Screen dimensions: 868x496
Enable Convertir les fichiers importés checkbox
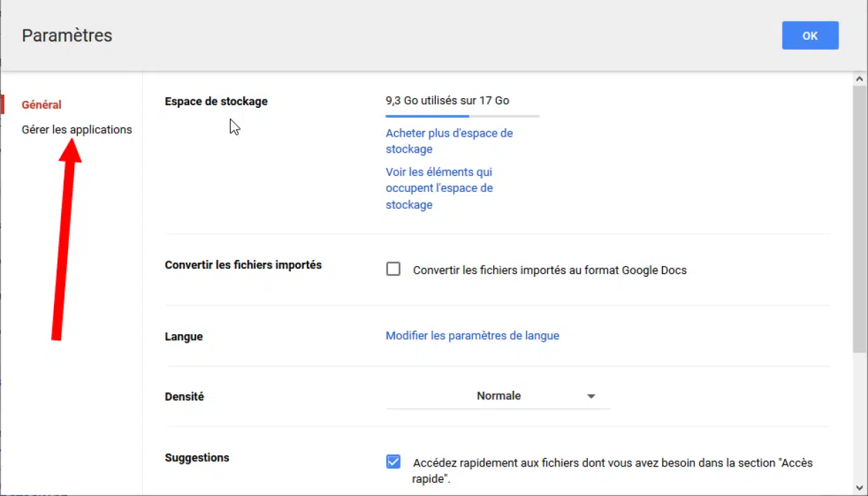(x=394, y=269)
